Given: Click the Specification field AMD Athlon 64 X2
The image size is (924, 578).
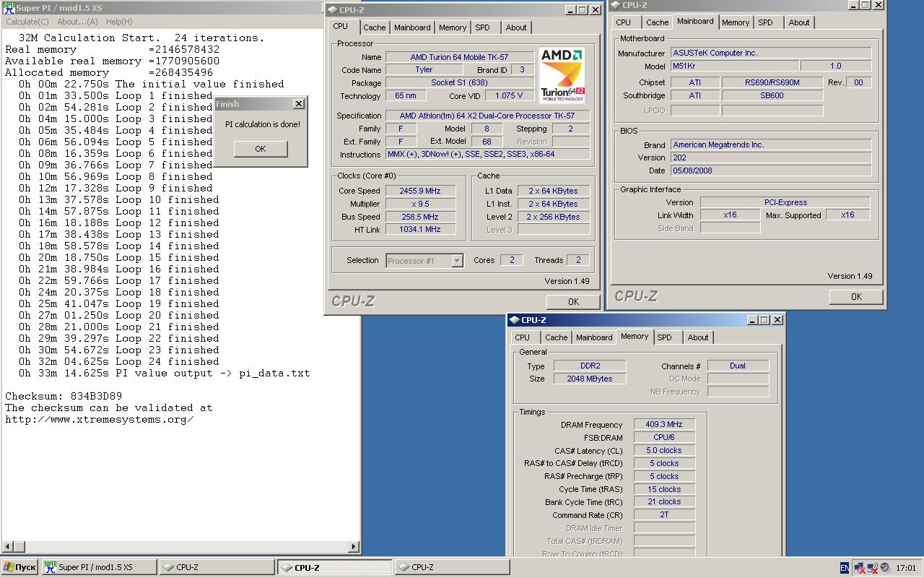Looking at the screenshot, I should pyautogui.click(x=487, y=116).
